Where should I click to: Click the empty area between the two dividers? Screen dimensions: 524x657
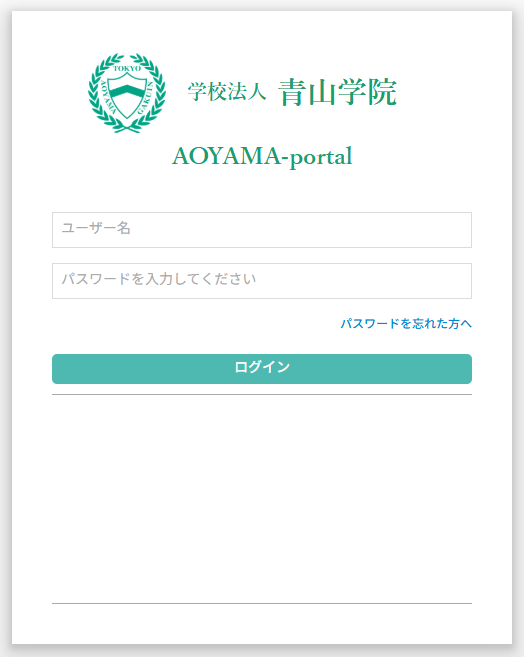pyautogui.click(x=262, y=499)
